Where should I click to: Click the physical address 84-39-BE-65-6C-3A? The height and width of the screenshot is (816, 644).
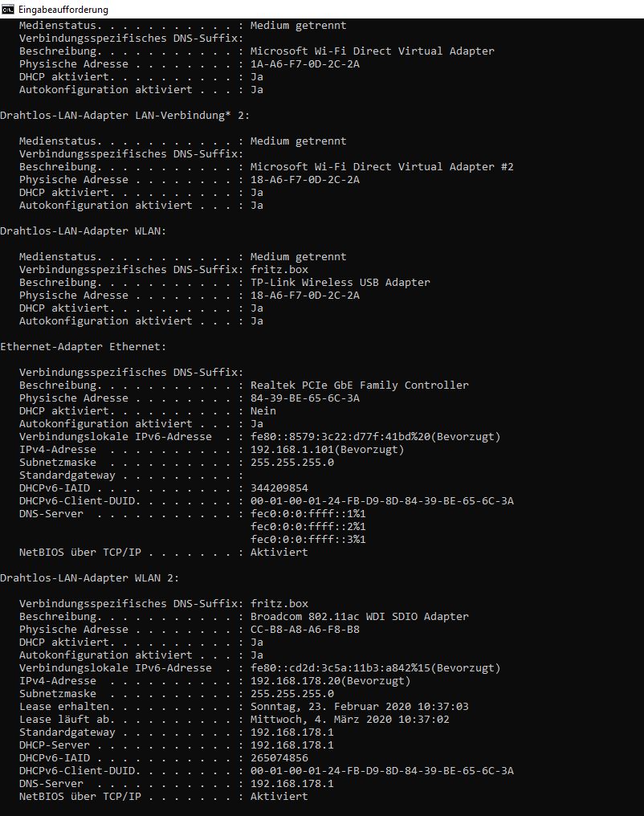click(305, 398)
